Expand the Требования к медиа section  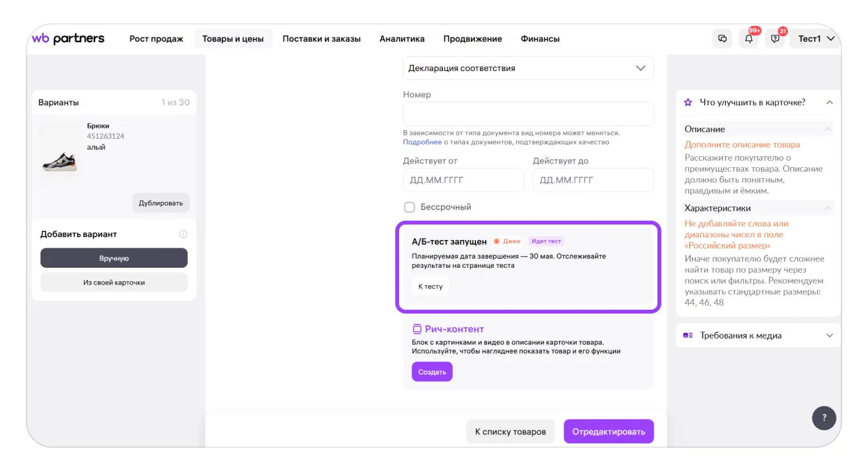pos(830,336)
